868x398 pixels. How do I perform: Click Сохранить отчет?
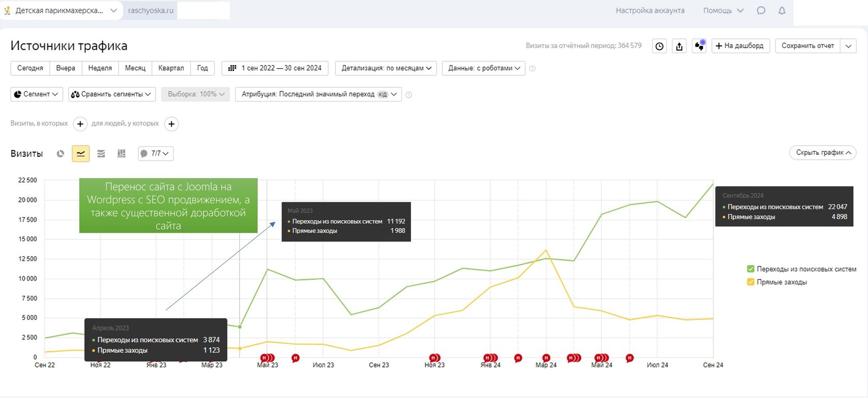coord(808,46)
